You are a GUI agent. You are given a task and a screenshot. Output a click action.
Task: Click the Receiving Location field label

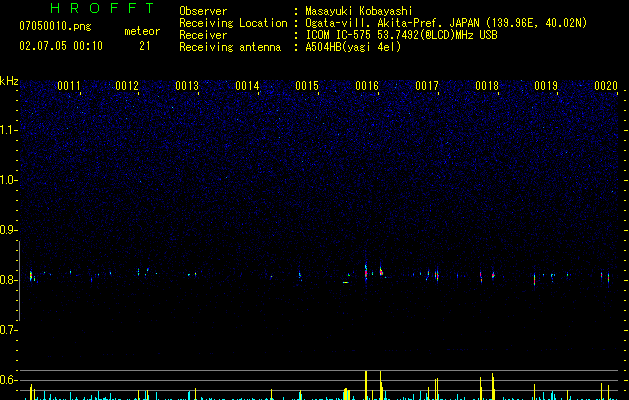coord(233,23)
